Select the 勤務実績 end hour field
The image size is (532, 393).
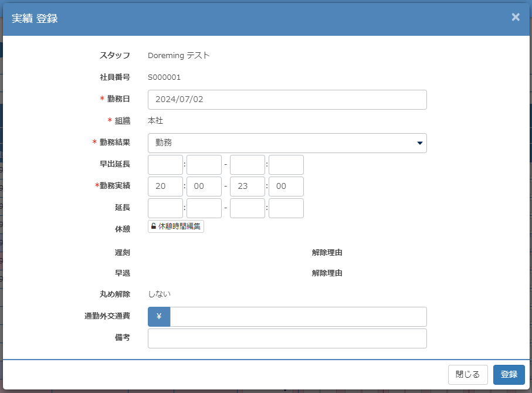tap(248, 187)
